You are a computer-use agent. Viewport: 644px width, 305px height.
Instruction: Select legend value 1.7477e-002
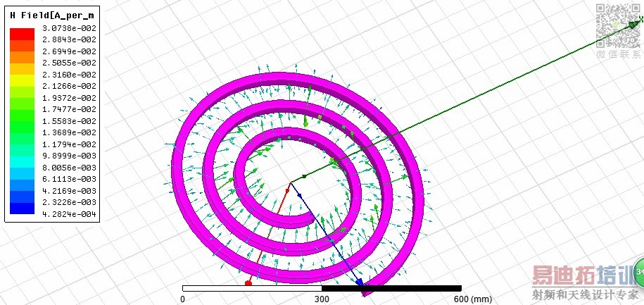(x=69, y=109)
